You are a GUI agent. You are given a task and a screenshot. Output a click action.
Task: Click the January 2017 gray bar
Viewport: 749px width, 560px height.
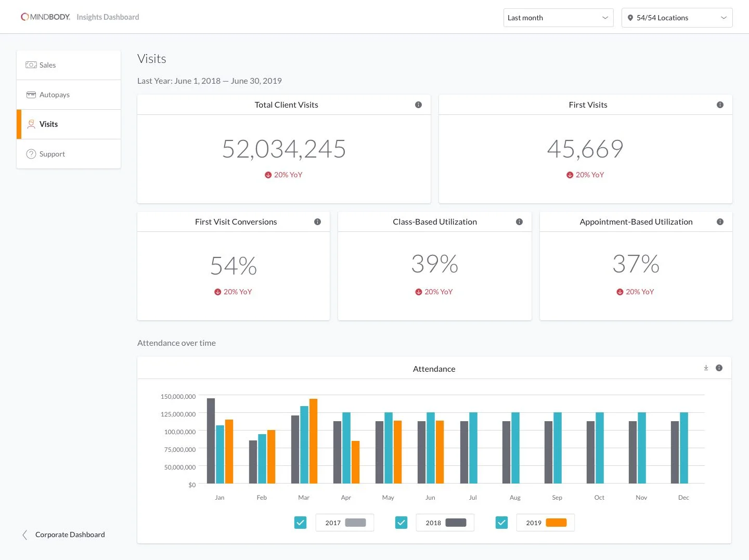(x=211, y=441)
